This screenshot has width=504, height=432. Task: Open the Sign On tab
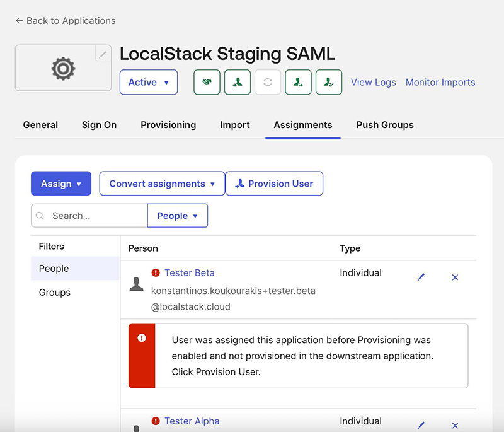click(99, 125)
